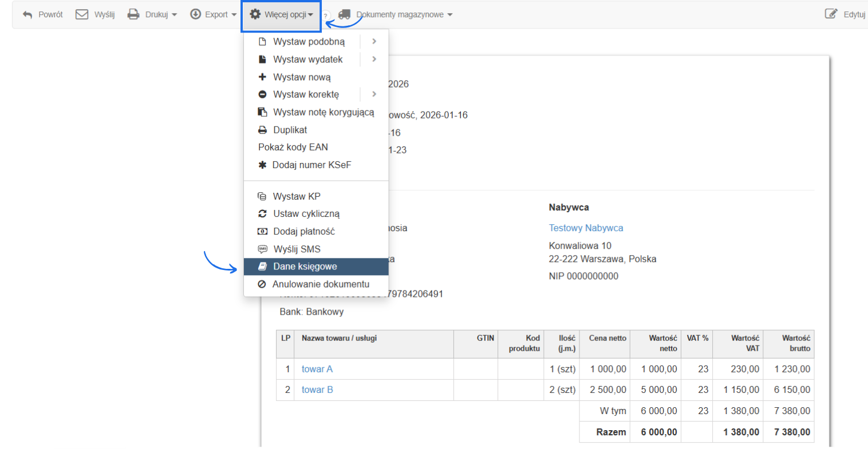Viewport: 868px width, 449px height.
Task: Click the Wyślij envelope icon
Action: coord(82,14)
